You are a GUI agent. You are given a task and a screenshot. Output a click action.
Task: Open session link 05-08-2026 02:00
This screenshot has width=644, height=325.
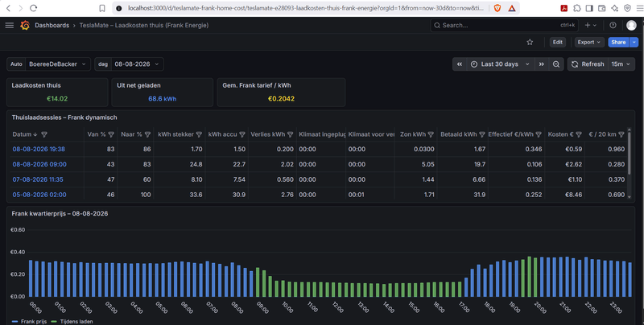click(x=39, y=195)
